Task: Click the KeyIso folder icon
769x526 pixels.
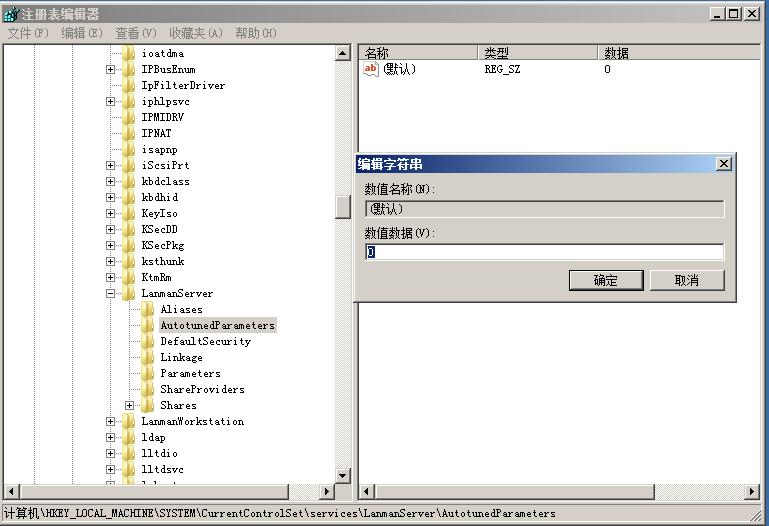Action: (x=128, y=213)
